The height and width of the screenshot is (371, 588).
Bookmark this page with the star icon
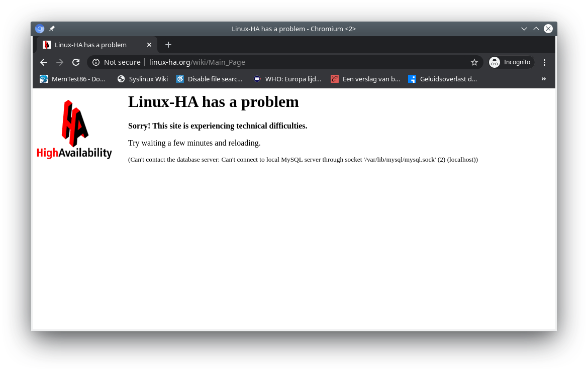(x=474, y=62)
